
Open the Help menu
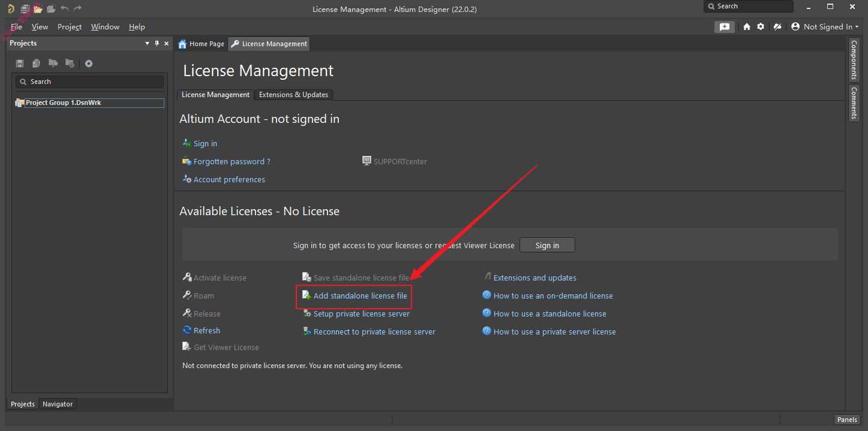tap(137, 27)
